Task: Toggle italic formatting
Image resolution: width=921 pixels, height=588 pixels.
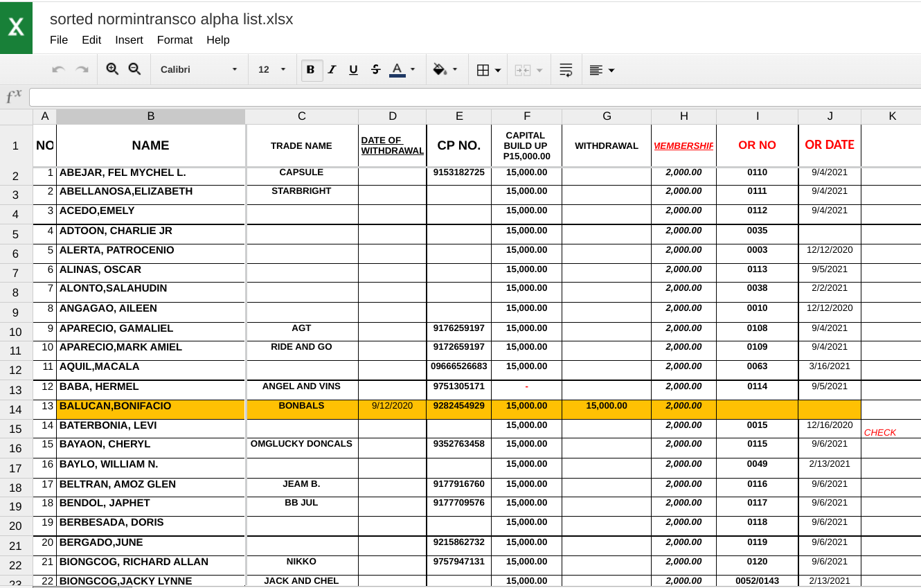Action: tap(332, 70)
